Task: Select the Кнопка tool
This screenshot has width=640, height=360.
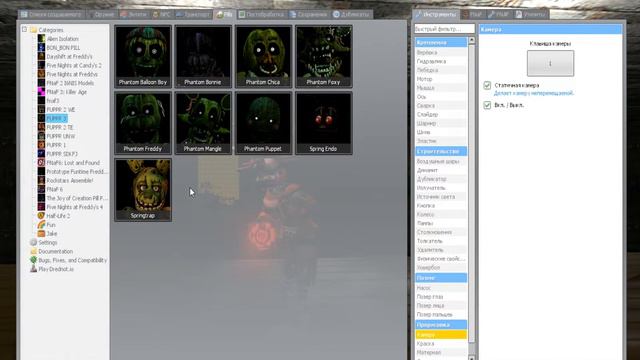Action: tap(441, 205)
